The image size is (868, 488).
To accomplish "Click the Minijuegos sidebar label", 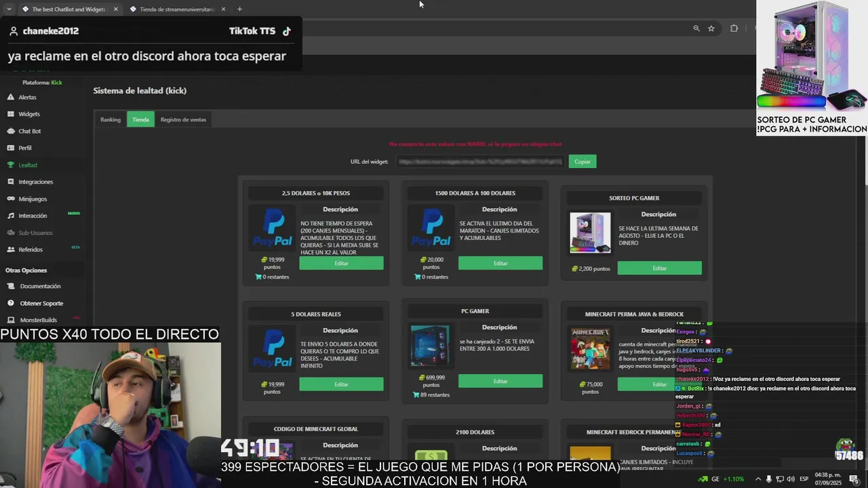I will coord(33,199).
